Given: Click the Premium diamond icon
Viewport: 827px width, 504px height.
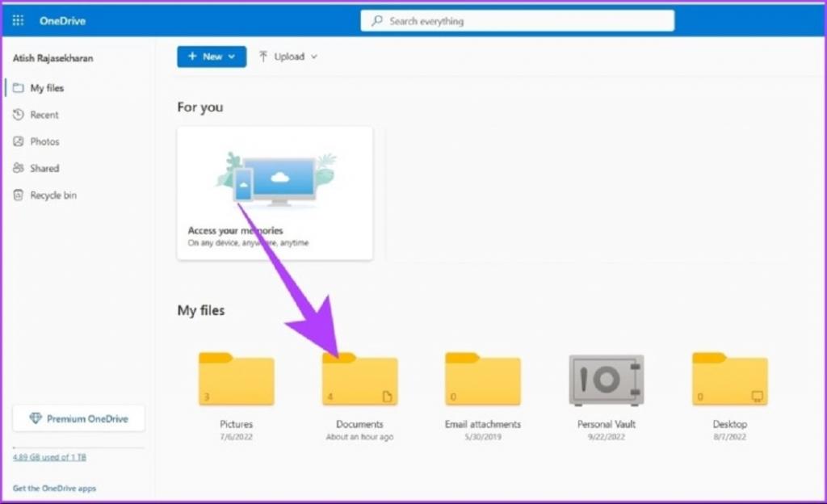Looking at the screenshot, I should (36, 418).
